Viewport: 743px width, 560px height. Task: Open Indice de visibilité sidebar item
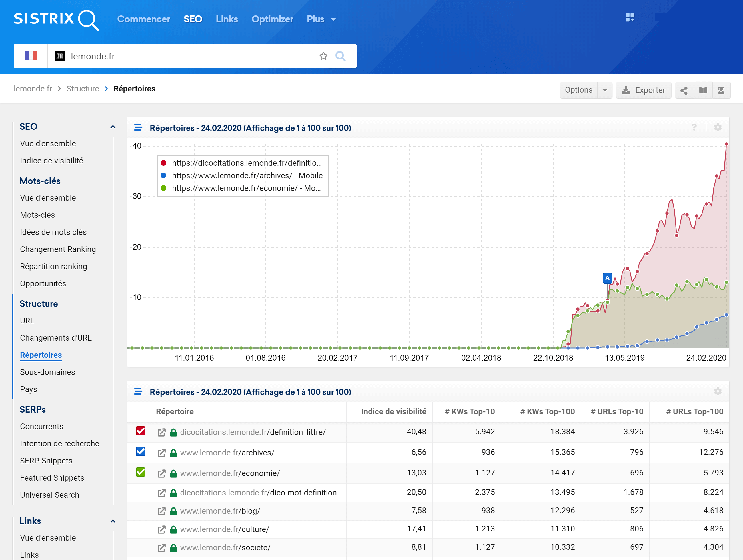(x=51, y=161)
